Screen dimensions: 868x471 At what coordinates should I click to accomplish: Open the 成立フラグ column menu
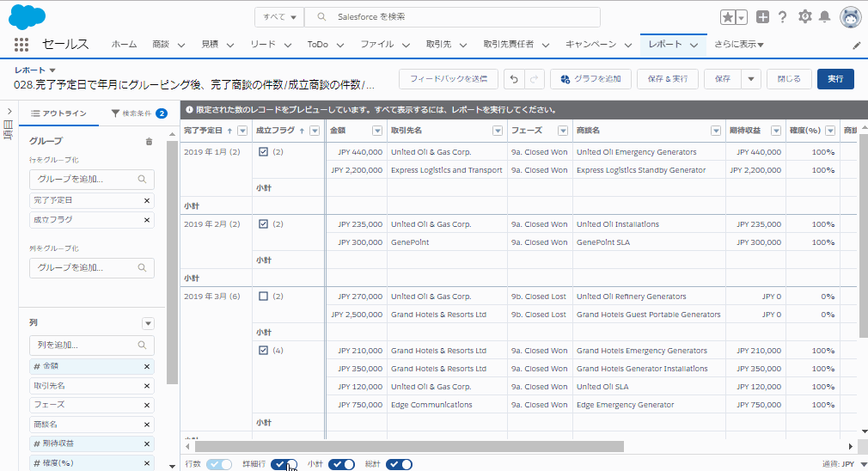(315, 131)
